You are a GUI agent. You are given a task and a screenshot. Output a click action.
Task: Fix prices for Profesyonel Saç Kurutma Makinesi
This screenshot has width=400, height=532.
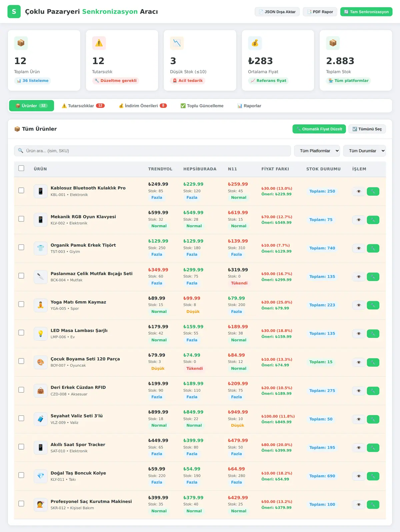click(x=373, y=505)
